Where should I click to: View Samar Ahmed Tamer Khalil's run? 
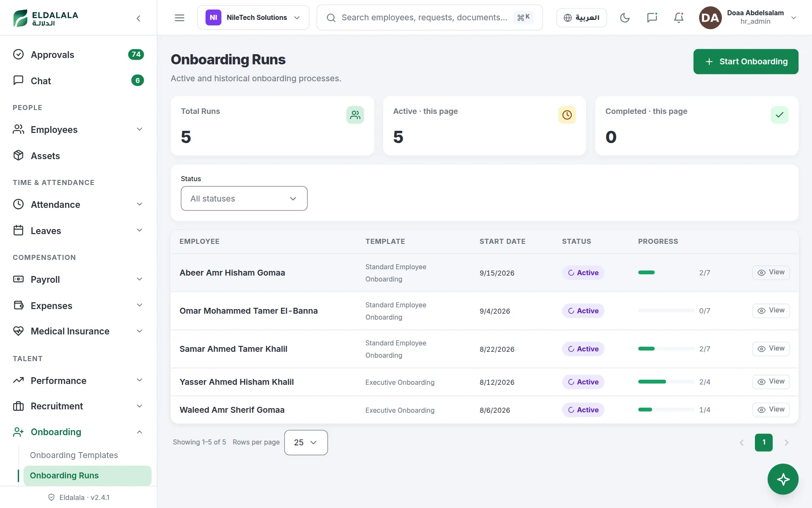(771, 348)
